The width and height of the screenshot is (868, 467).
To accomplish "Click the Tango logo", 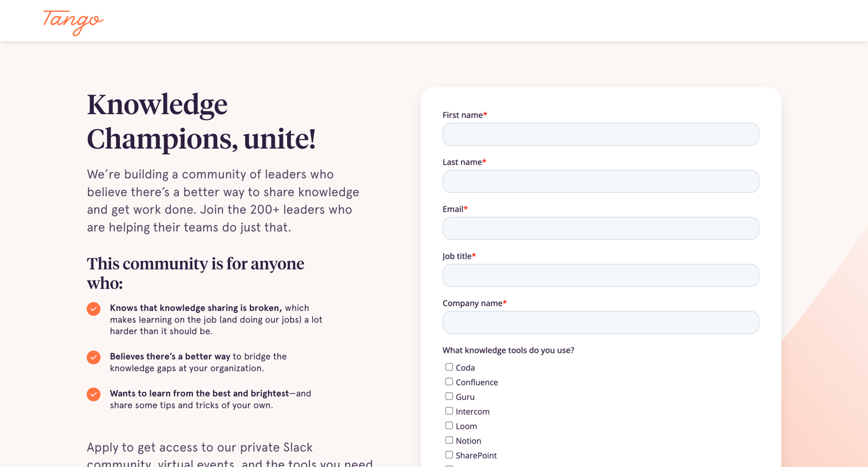I will 73,22.
